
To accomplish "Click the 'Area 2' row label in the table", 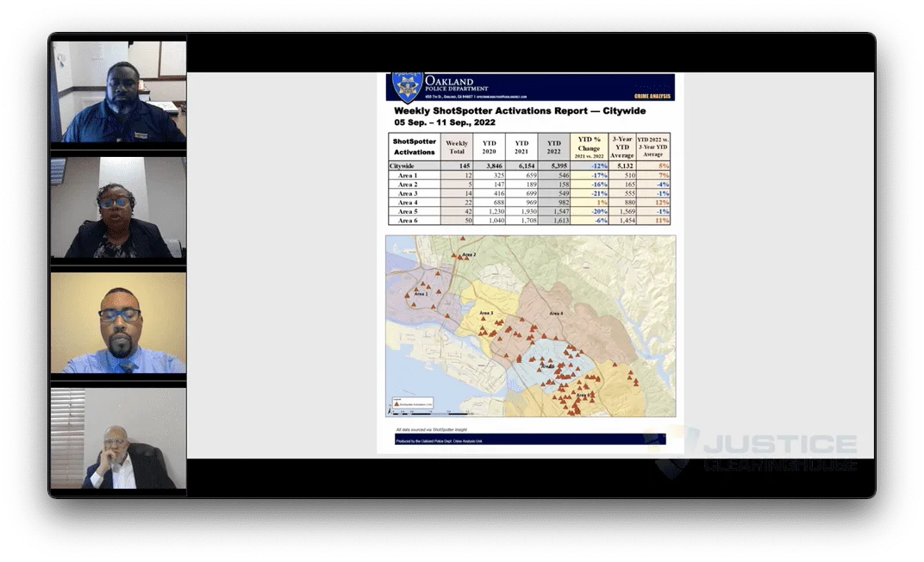I will [407, 184].
